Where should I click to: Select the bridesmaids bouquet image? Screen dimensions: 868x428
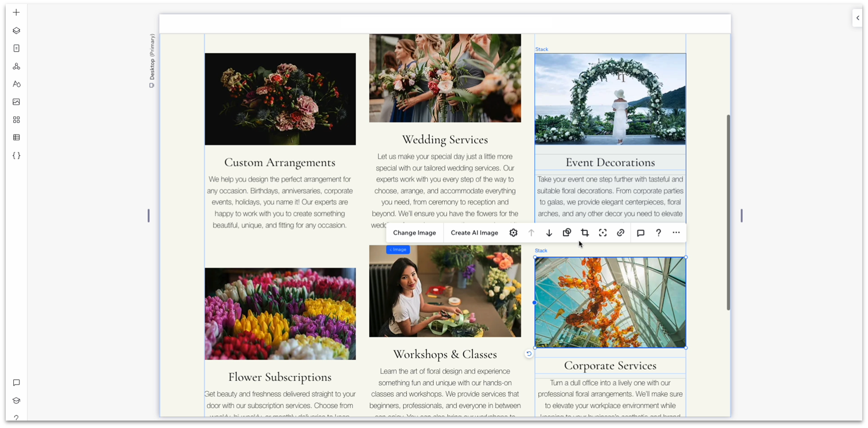445,78
